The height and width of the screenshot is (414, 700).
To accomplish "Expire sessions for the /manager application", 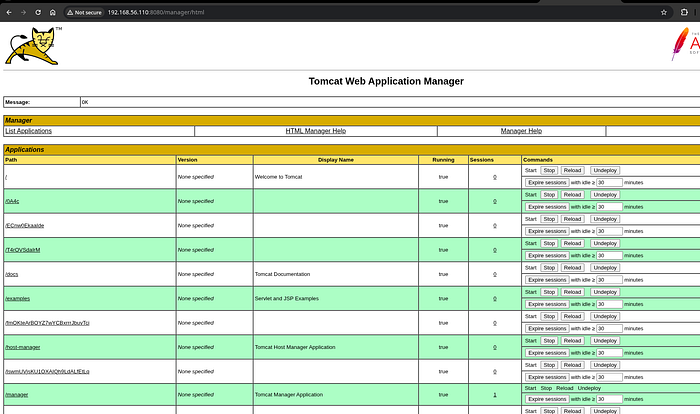I will [547, 399].
